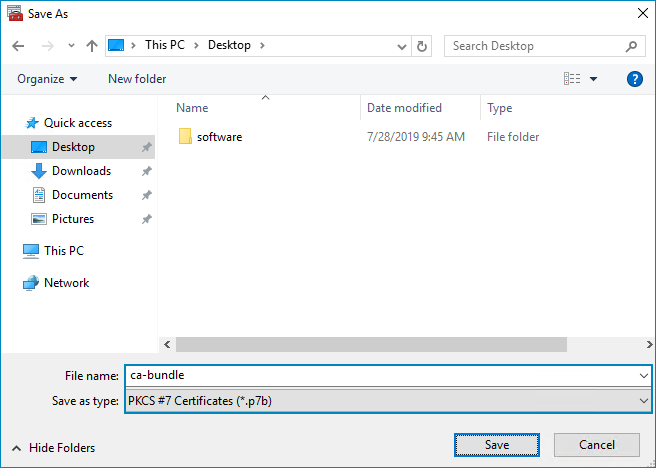
Task: Click New folder in toolbar
Action: click(x=137, y=79)
